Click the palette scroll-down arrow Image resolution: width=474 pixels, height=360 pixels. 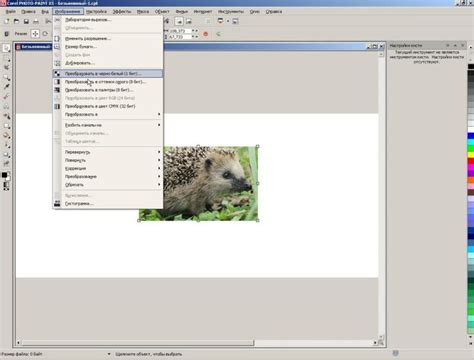click(471, 337)
